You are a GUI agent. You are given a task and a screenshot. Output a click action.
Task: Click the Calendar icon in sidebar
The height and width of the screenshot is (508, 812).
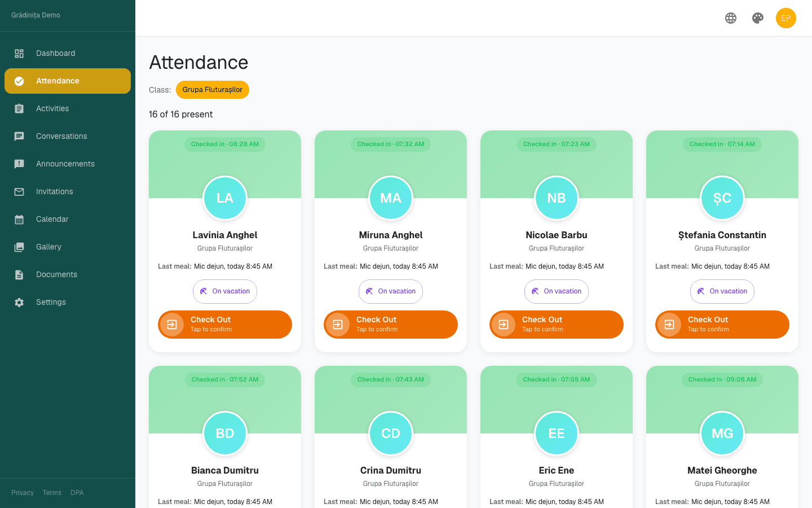point(19,220)
